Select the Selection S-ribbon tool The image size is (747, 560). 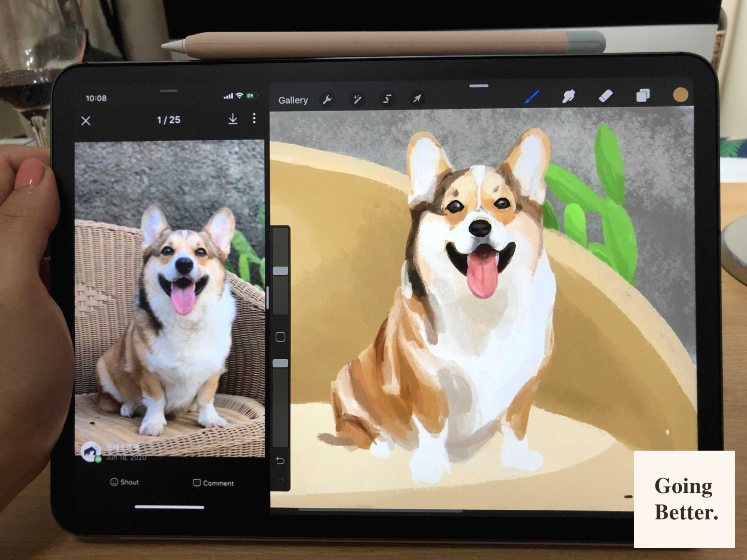tap(387, 99)
